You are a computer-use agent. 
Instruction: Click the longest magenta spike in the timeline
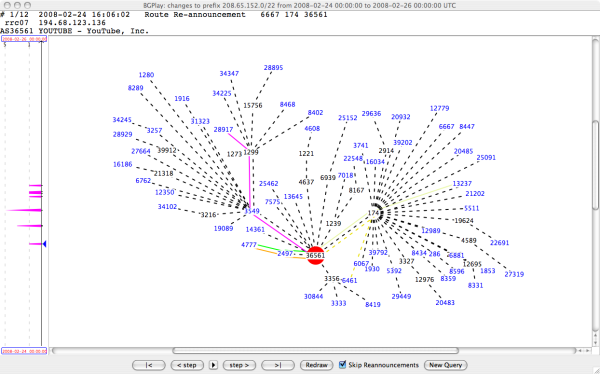pyautogui.click(x=24, y=210)
